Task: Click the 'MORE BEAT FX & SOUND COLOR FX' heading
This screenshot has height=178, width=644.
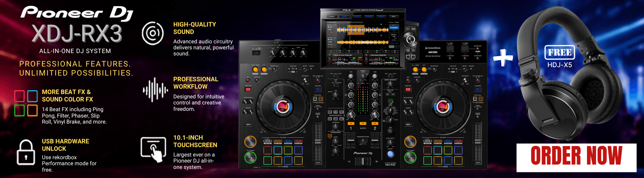Action: point(67,96)
